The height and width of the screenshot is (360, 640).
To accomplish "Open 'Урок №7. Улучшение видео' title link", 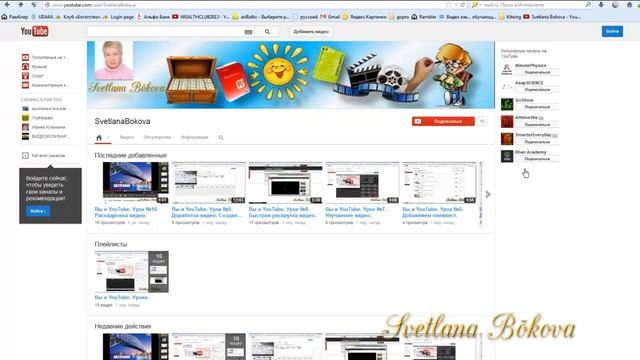I will pyautogui.click(x=356, y=212).
